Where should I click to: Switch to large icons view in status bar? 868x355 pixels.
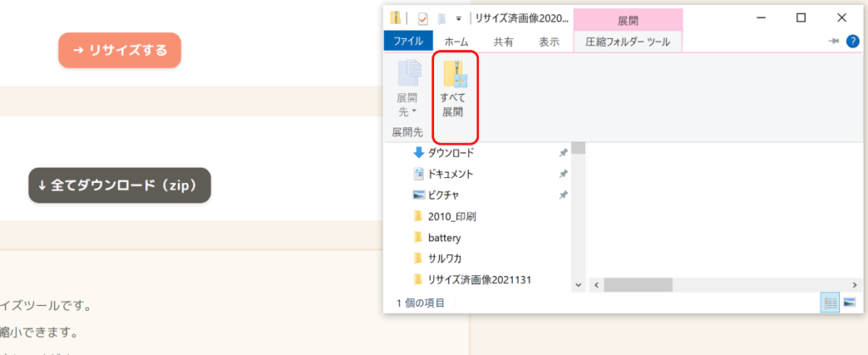[849, 303]
